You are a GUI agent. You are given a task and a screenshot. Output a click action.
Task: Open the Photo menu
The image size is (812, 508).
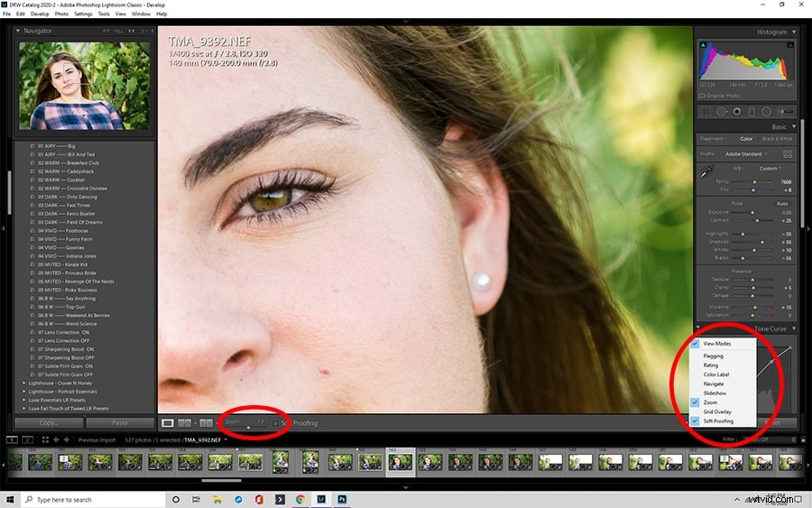pos(61,14)
